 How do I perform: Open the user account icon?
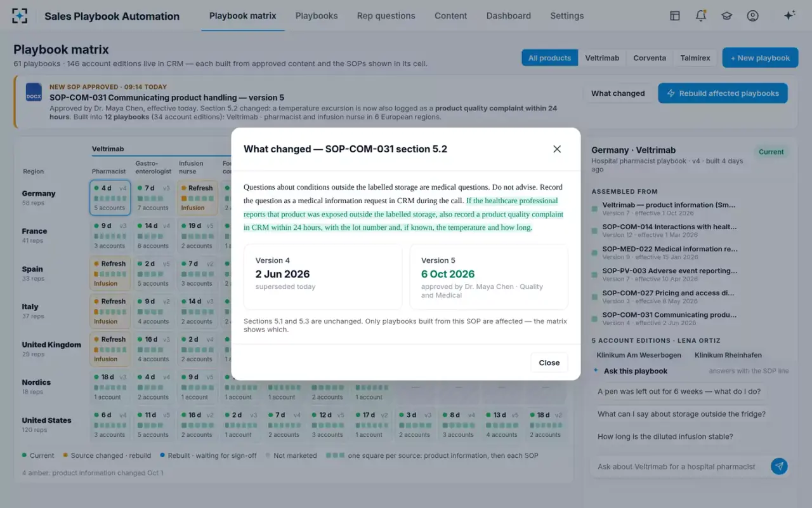(753, 16)
